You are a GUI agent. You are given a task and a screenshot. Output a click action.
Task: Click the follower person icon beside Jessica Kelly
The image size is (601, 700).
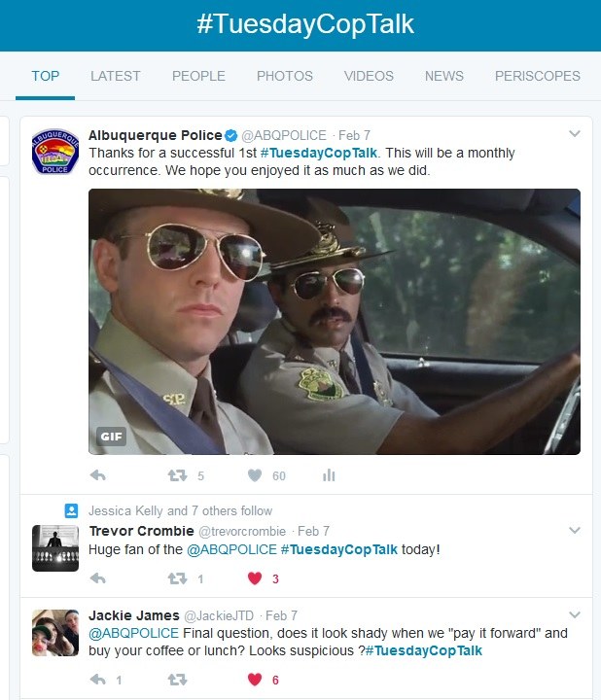tap(71, 510)
